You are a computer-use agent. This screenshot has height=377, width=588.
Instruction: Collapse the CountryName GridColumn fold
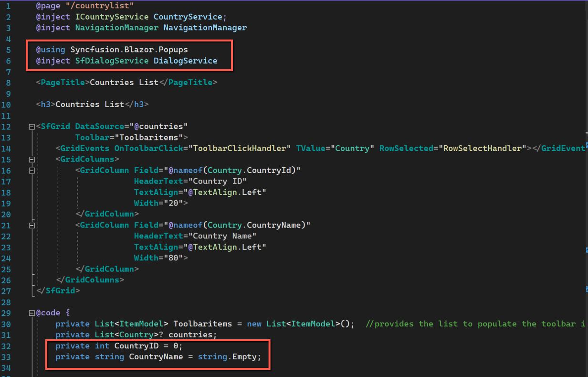click(x=31, y=225)
